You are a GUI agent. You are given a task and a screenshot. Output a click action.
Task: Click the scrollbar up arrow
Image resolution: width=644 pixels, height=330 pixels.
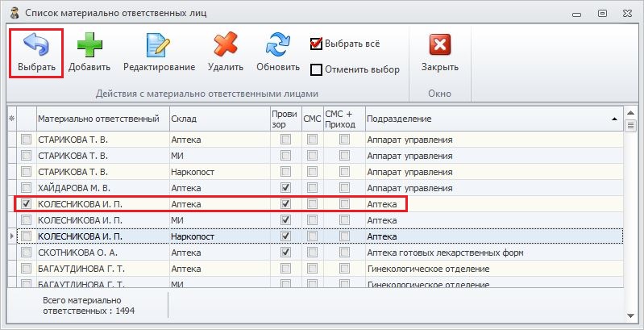tap(632, 113)
